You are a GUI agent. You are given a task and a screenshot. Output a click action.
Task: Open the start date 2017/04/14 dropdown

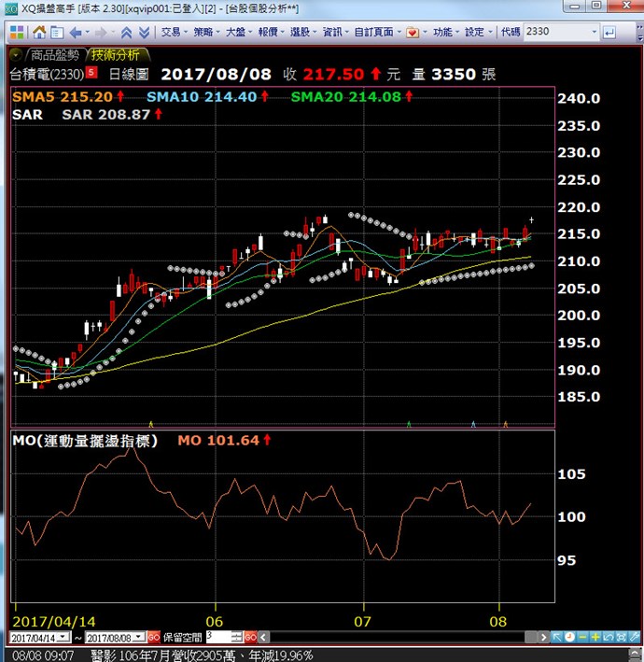point(63,636)
